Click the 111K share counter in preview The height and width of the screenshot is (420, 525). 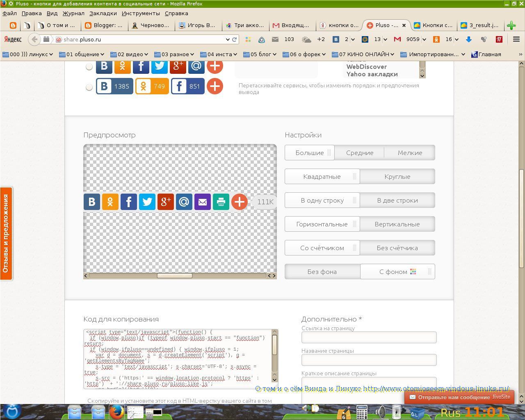(265, 202)
